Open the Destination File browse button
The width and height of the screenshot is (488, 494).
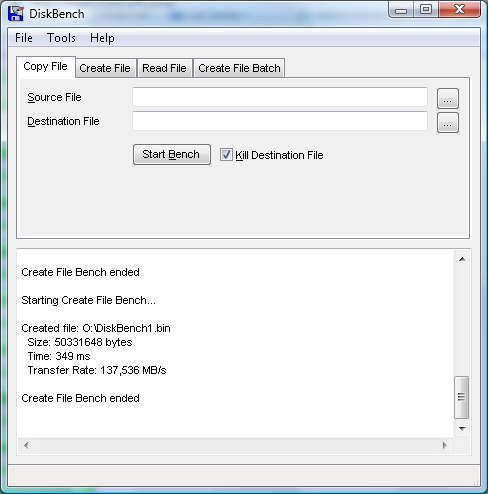click(448, 123)
